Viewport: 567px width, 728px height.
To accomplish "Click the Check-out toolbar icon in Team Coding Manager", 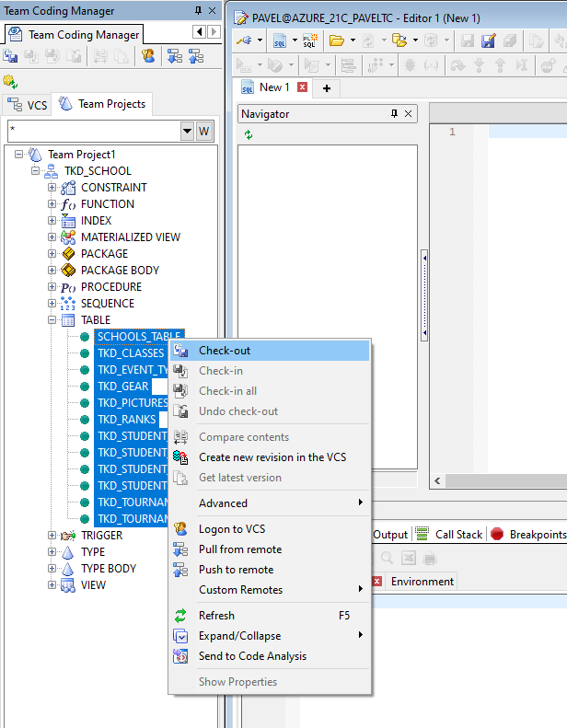I will pos(10,57).
